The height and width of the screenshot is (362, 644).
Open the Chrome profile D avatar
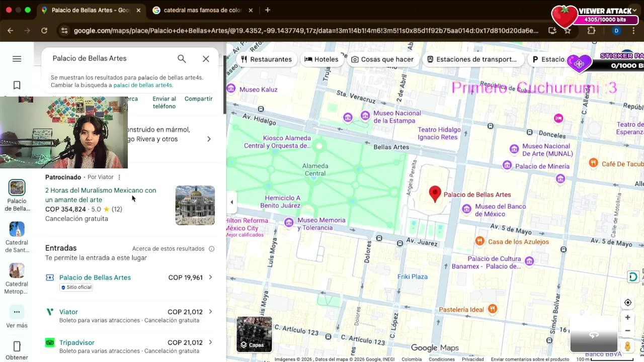pos(616,31)
